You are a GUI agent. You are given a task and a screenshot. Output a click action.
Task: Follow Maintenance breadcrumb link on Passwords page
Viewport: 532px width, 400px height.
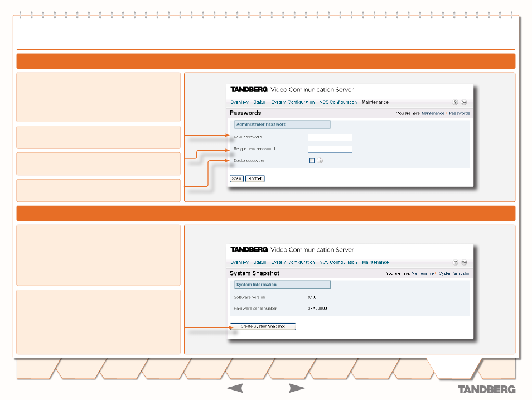point(433,113)
